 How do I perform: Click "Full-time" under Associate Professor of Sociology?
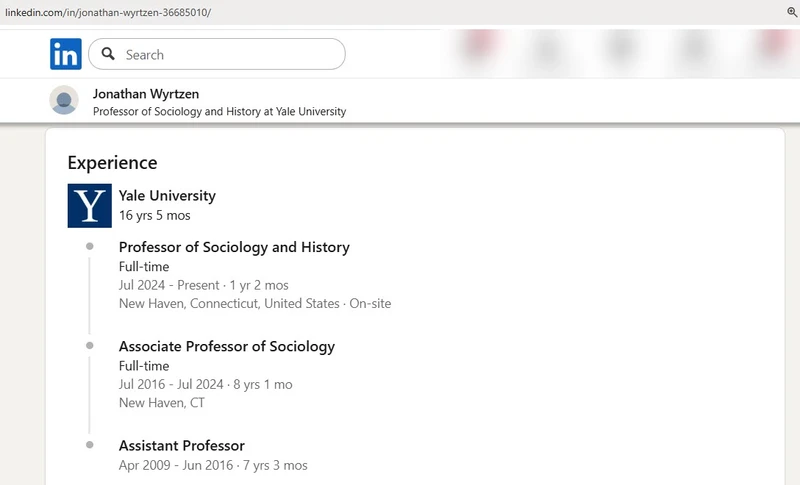144,366
